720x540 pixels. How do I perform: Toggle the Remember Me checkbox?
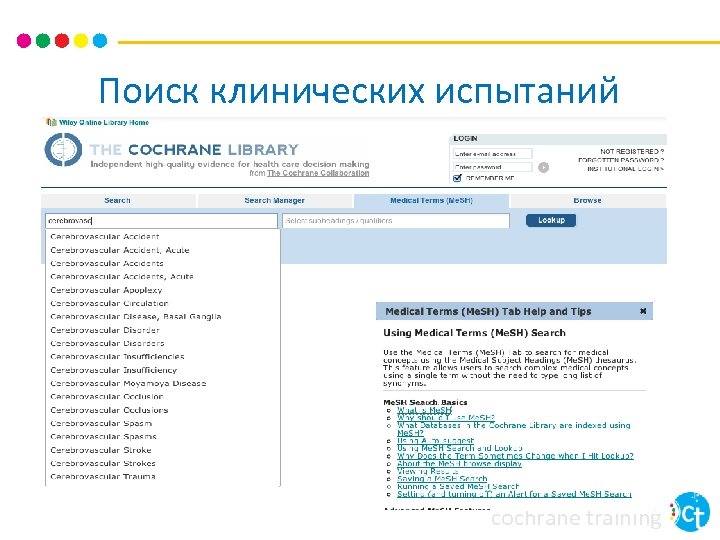[457, 178]
